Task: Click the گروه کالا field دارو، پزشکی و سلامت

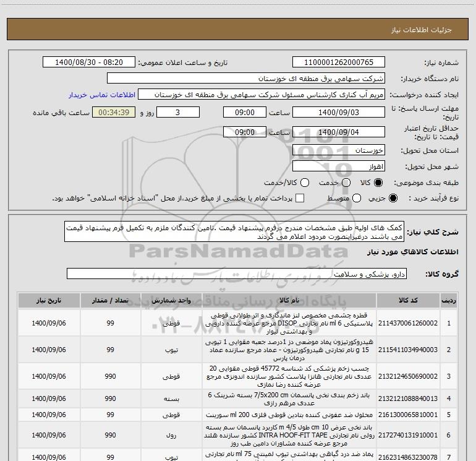Action: click(236, 274)
